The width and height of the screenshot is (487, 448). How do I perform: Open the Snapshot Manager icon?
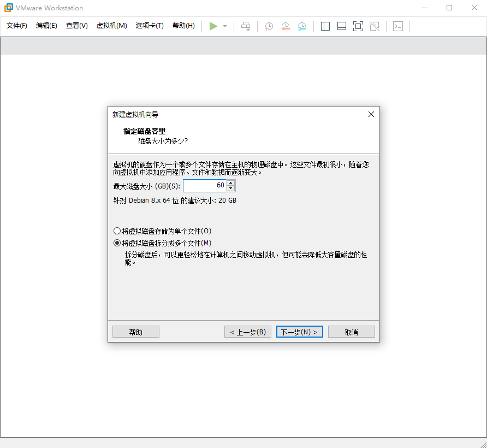tap(302, 26)
